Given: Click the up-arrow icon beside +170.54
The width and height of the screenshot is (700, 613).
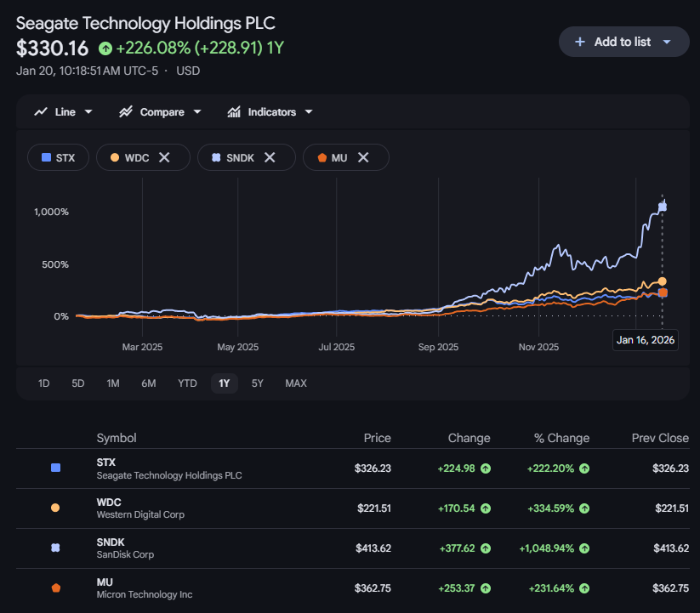Looking at the screenshot, I should 486,508.
